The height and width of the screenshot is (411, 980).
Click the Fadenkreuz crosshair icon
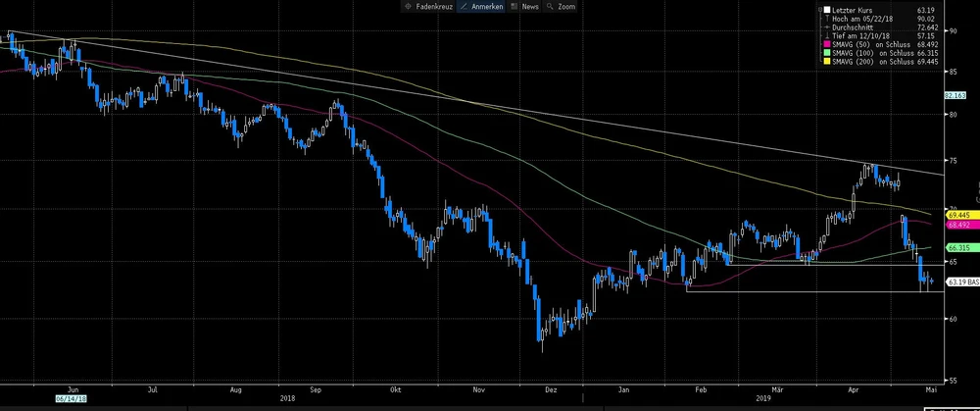[x=409, y=6]
